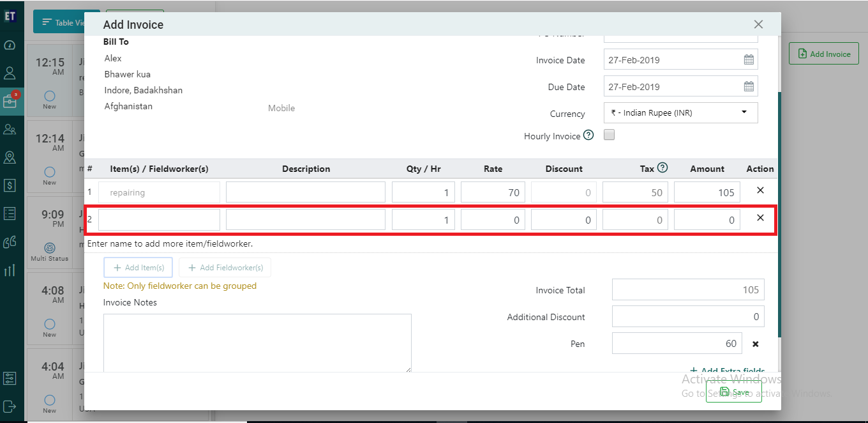Click the ET logo in sidebar
Image resolution: width=868 pixels, height=423 pixels.
pos(10,17)
